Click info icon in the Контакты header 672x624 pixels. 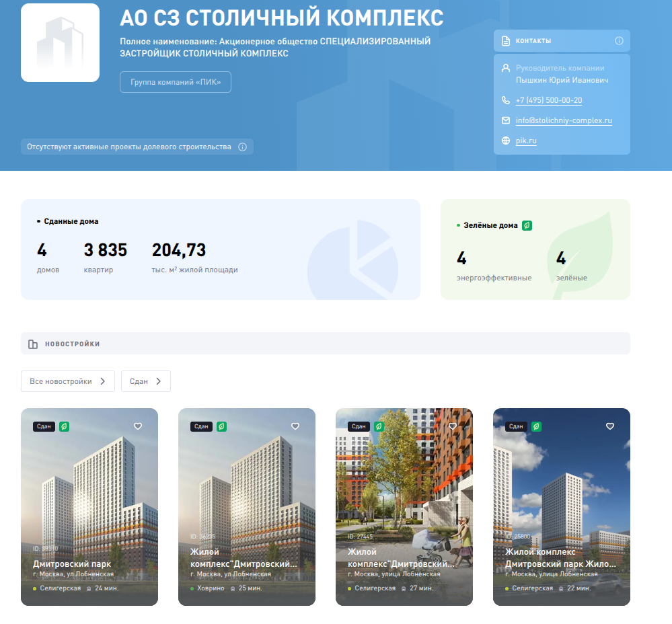619,41
